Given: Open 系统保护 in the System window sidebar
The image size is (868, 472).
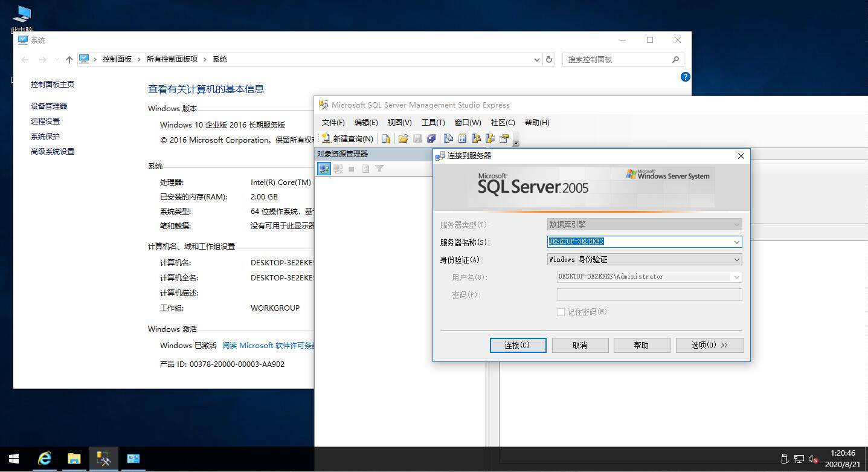Looking at the screenshot, I should (45, 136).
